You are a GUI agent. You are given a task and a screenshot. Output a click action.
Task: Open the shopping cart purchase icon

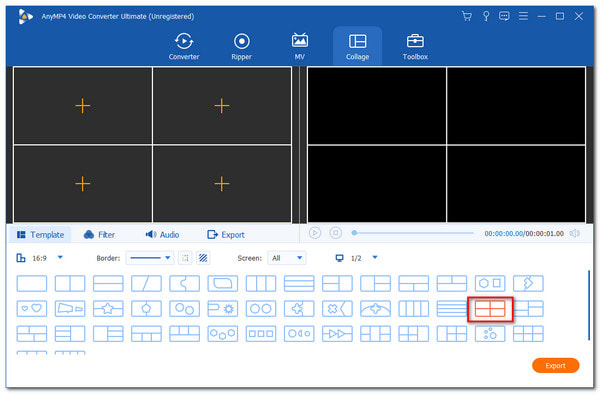(x=466, y=16)
